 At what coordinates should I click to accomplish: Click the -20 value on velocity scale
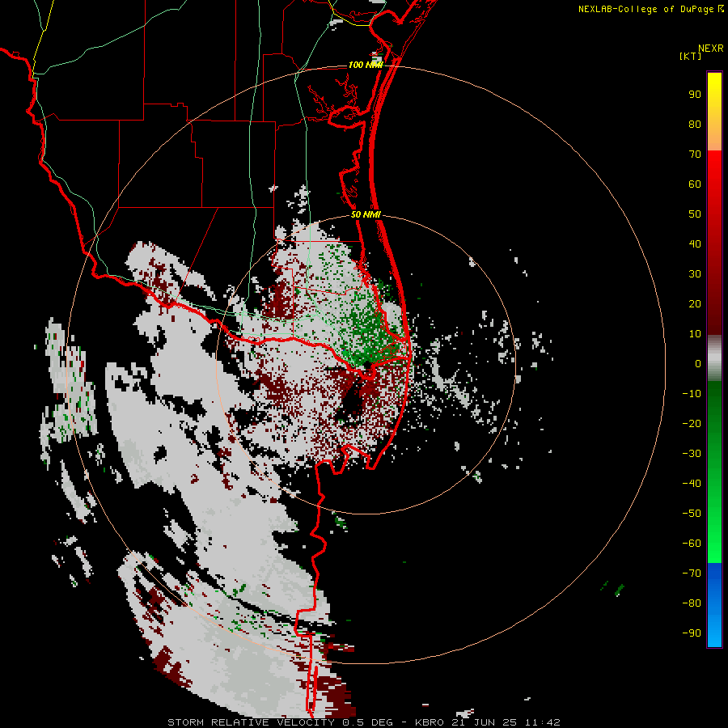(692, 424)
